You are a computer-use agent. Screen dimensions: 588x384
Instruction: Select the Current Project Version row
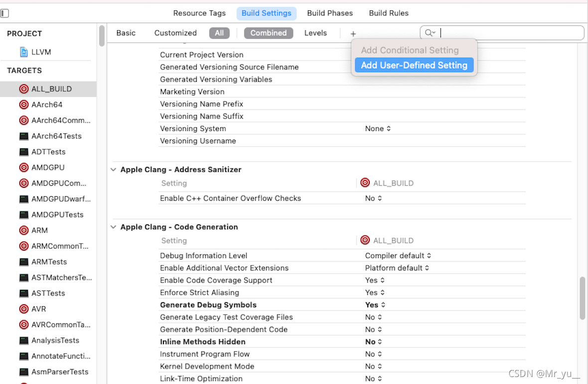[x=342, y=55]
